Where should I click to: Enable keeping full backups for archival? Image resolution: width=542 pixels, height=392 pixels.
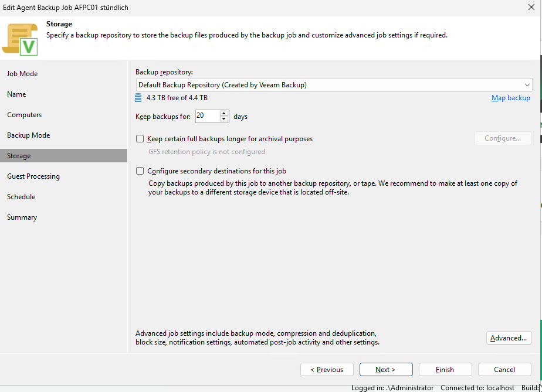coord(140,139)
